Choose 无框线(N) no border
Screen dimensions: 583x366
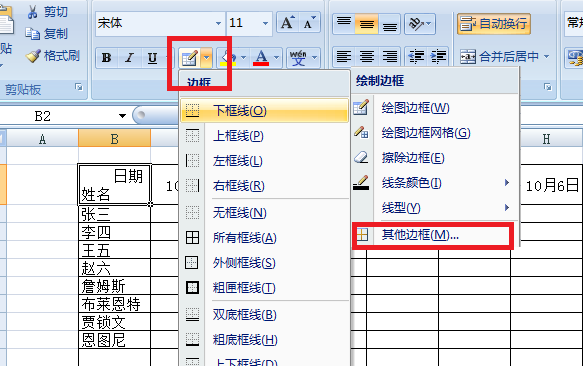264,213
